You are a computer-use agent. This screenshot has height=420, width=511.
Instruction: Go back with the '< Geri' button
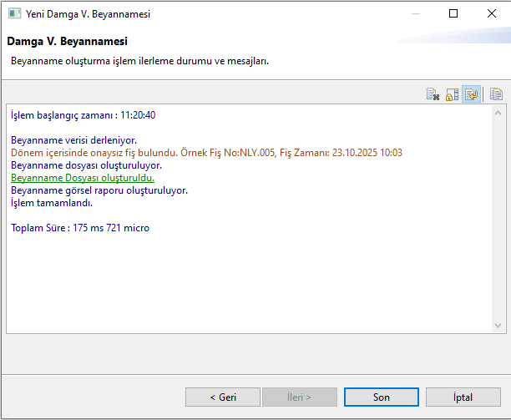pos(223,397)
